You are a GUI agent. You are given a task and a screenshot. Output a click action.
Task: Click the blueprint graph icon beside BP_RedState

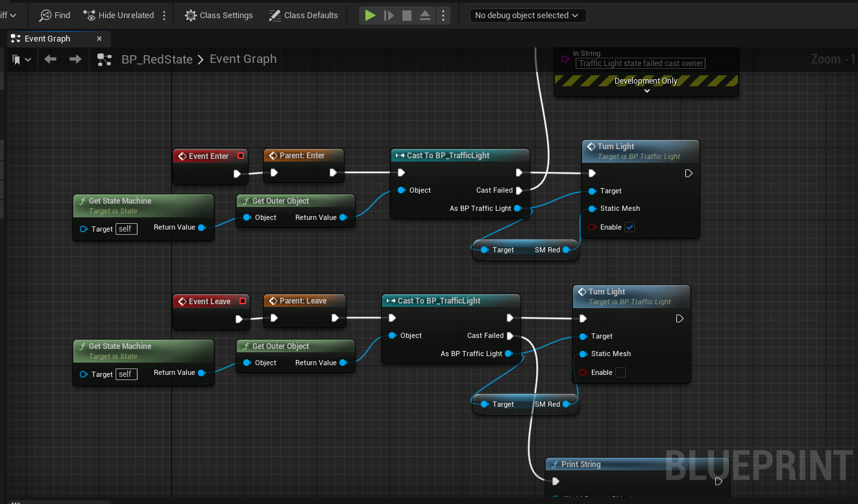point(104,60)
